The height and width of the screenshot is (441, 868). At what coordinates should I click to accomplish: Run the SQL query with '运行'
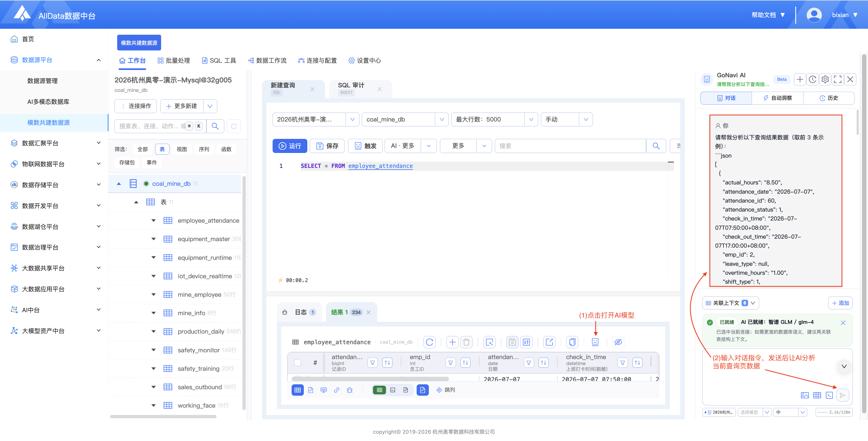coord(290,146)
